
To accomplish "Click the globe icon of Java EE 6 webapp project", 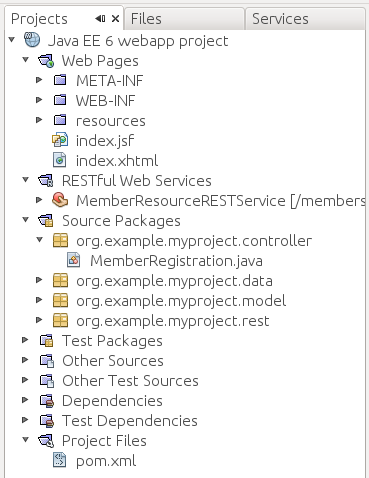I will (32, 40).
